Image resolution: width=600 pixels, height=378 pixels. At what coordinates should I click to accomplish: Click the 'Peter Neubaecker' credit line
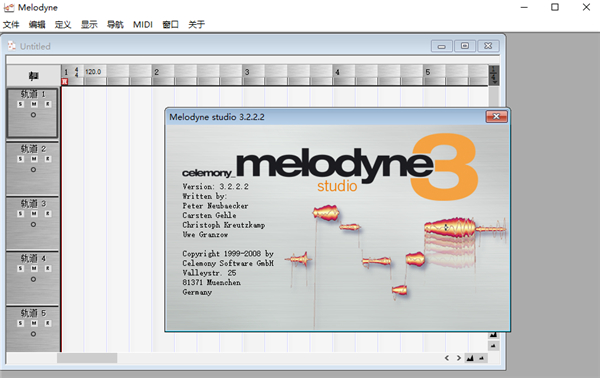pyautogui.click(x=215, y=206)
